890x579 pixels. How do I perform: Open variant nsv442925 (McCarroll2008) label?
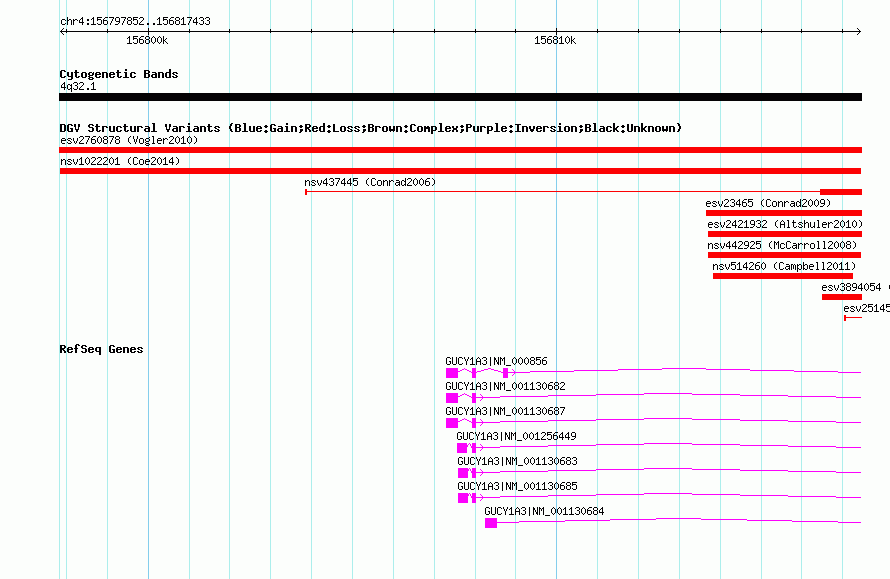[782, 245]
